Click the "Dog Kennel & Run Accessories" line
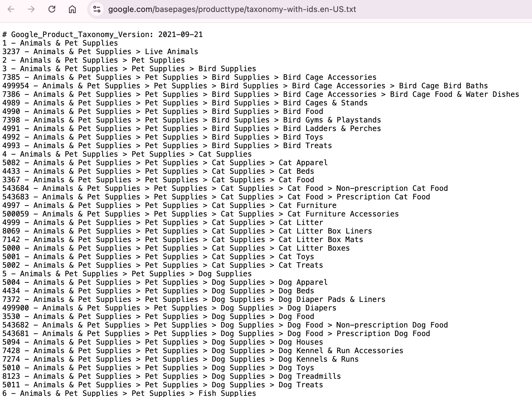The image size is (532, 397). click(x=203, y=351)
